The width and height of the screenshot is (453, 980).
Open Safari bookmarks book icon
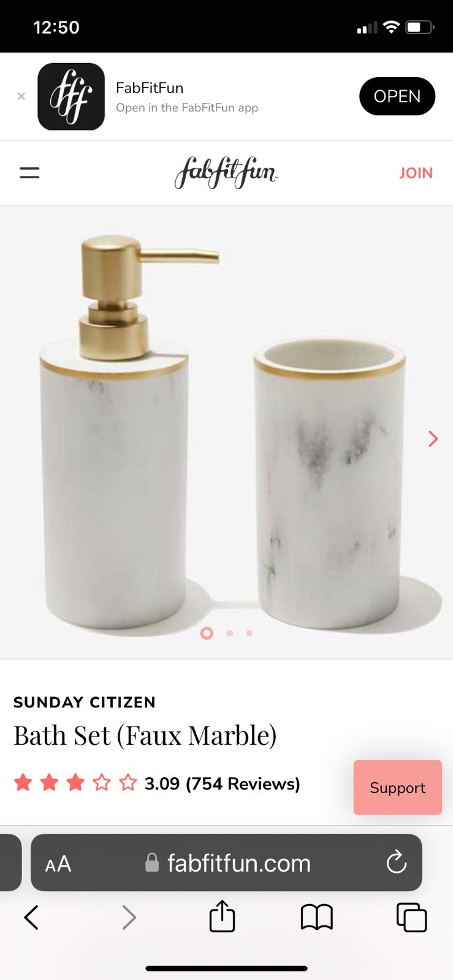(317, 918)
